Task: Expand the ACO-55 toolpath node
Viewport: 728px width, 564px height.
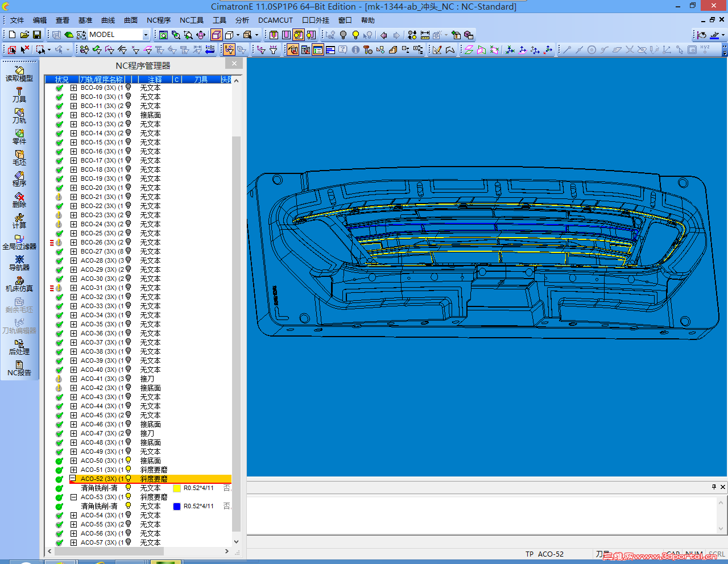Action: pyautogui.click(x=73, y=524)
